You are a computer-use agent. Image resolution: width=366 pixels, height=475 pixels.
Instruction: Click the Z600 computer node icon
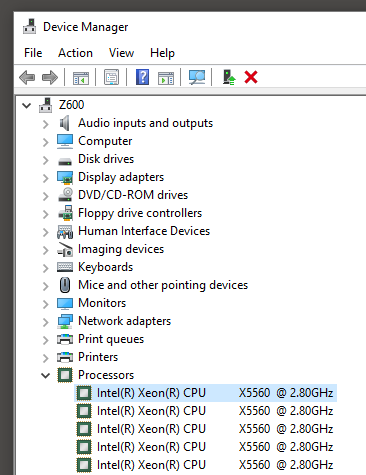click(x=46, y=105)
